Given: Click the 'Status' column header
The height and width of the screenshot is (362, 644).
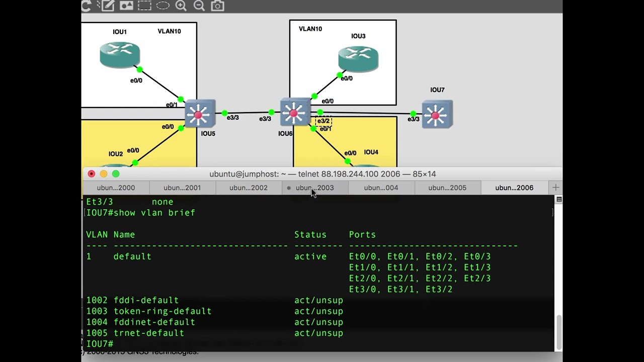Looking at the screenshot, I should click(x=310, y=235).
